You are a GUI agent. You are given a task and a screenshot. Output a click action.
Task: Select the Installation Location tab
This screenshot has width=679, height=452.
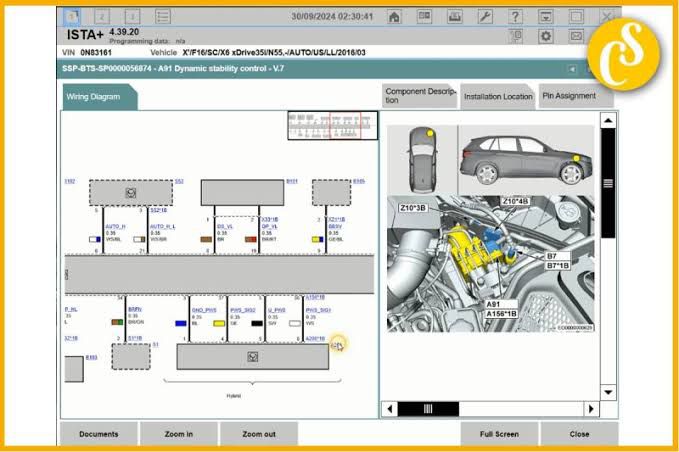(x=498, y=97)
